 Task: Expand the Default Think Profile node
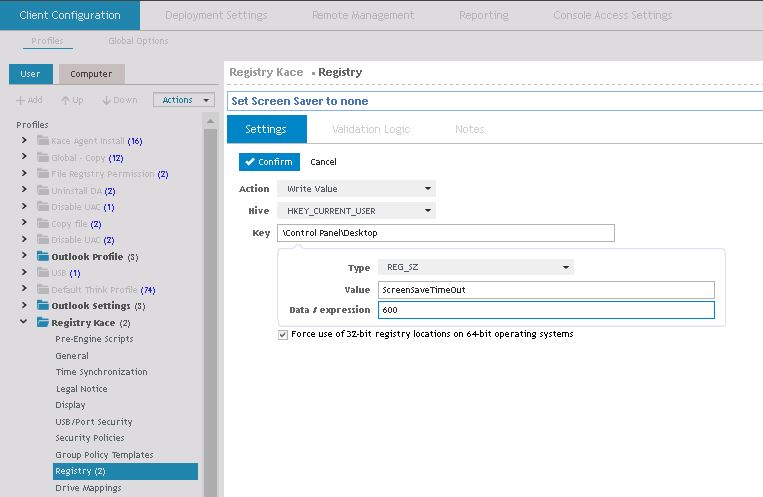point(24,290)
